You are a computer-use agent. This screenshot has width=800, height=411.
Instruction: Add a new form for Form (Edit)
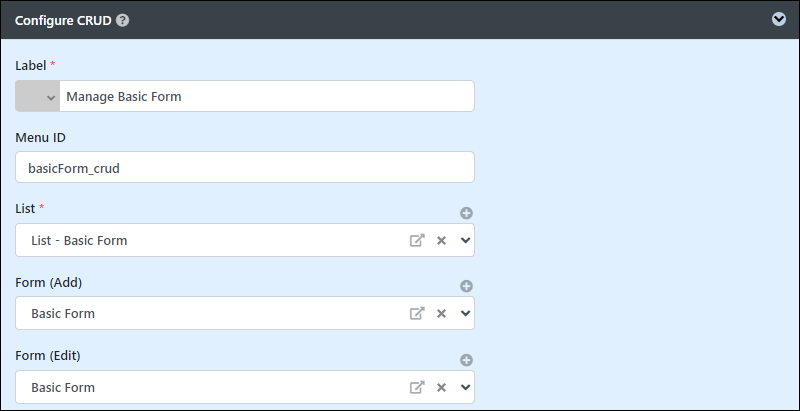[x=466, y=360]
